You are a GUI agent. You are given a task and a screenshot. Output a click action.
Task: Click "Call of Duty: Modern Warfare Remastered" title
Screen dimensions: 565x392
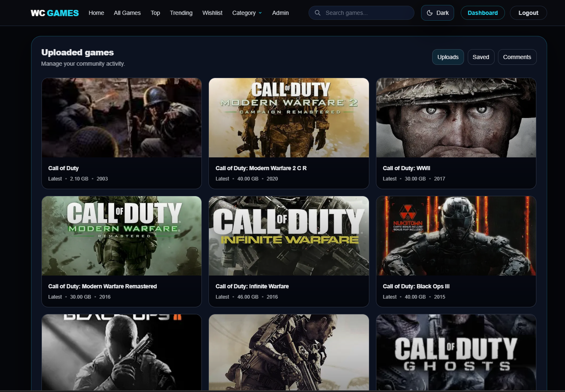point(102,286)
